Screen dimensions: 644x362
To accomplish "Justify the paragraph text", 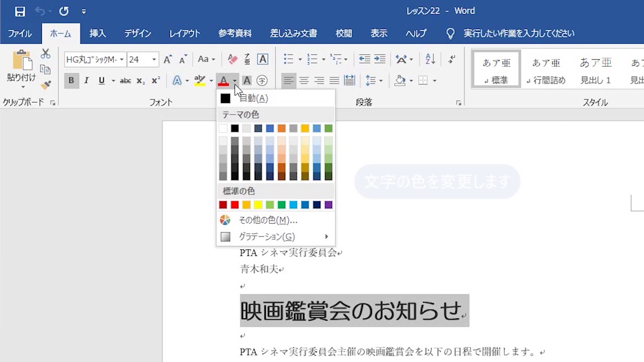I will (x=334, y=80).
